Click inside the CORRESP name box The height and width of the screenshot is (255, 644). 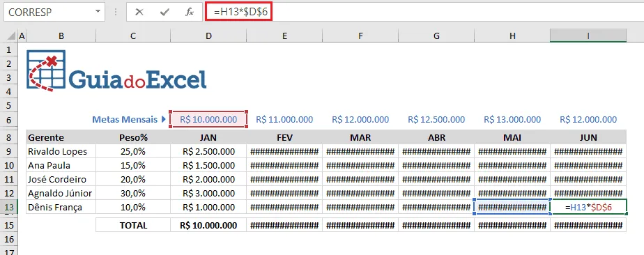[49, 12]
